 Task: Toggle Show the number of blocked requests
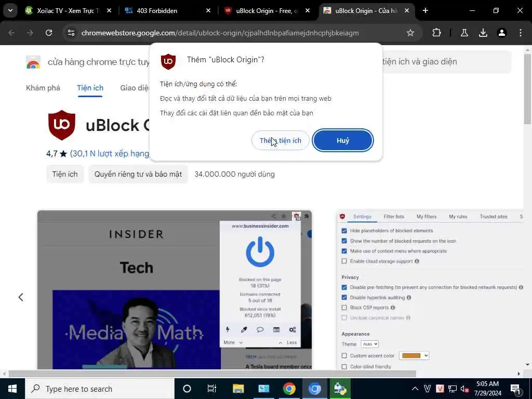click(344, 241)
